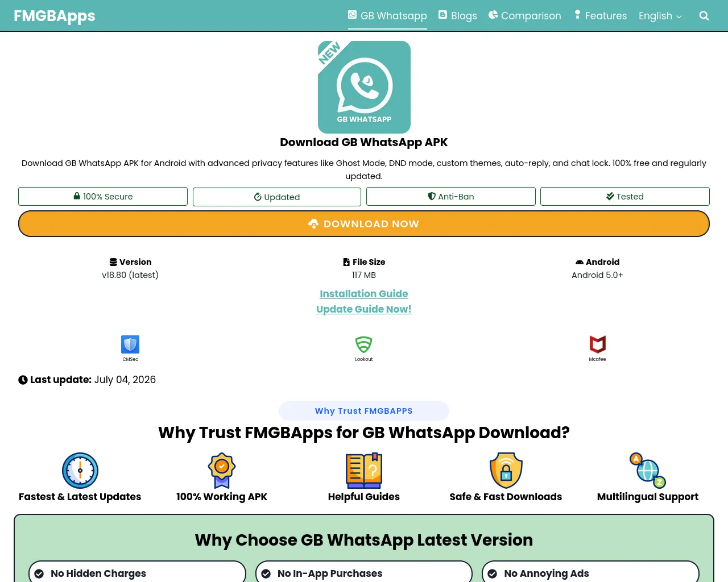
Task: Click the DOWNLOAD NOW button
Action: (x=364, y=224)
